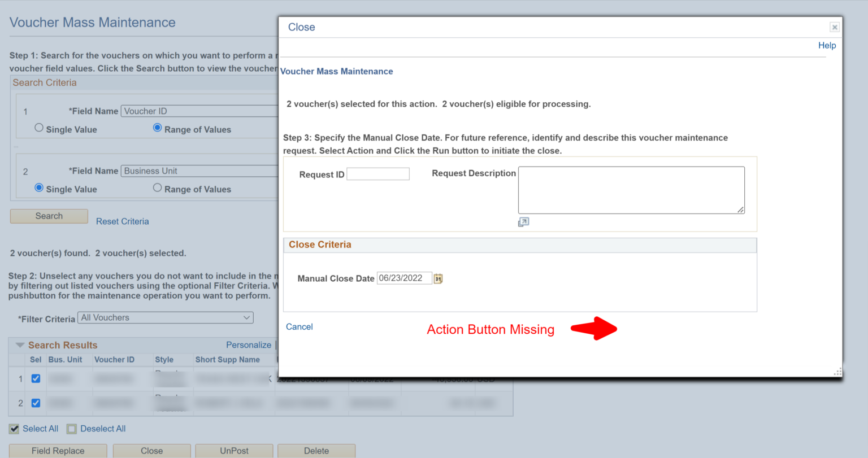Uncheck the row 1 voucher checkbox
Viewport: 868px width, 458px height.
[x=36, y=378]
